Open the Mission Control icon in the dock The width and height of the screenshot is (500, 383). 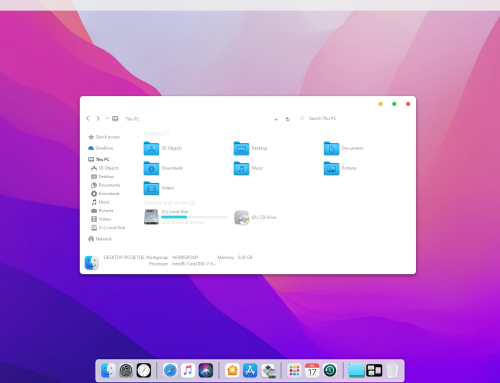click(374, 370)
